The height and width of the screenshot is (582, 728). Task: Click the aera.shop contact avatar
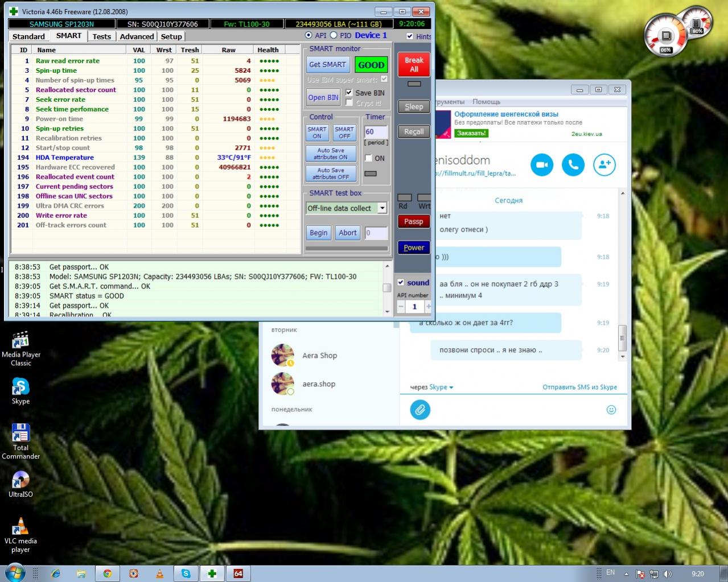pyautogui.click(x=282, y=383)
